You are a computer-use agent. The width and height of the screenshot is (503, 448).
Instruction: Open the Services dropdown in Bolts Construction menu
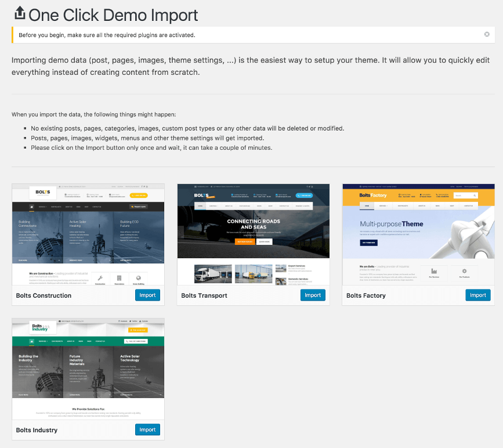click(x=43, y=206)
